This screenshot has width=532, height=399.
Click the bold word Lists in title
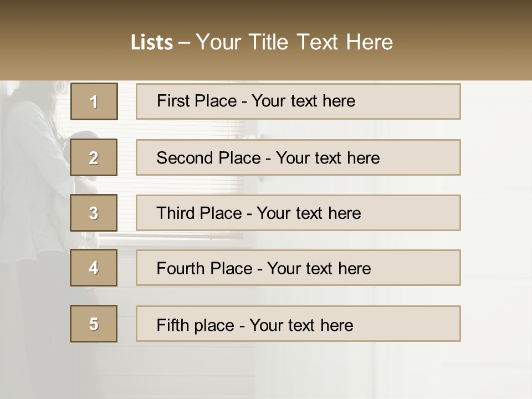[152, 42]
